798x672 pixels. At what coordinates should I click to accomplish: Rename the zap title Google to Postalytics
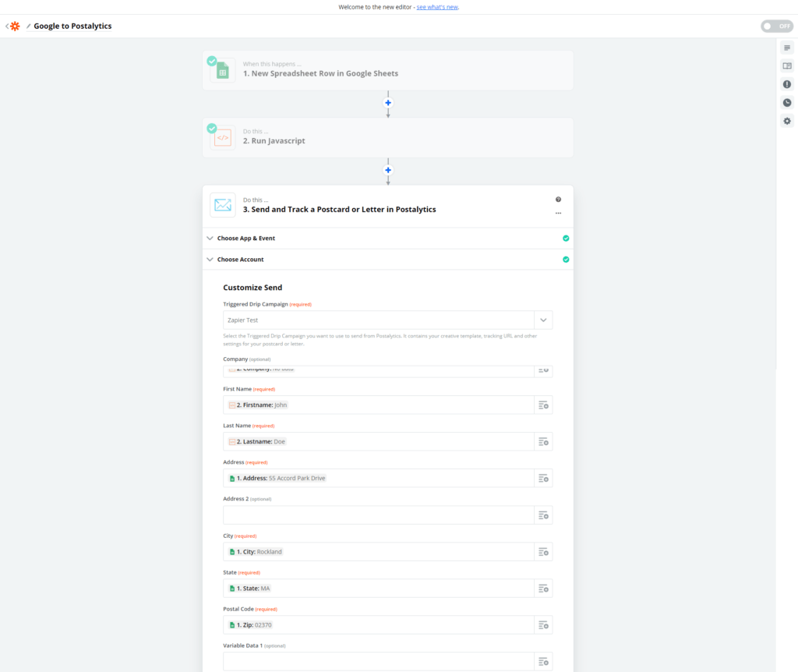[x=72, y=26]
